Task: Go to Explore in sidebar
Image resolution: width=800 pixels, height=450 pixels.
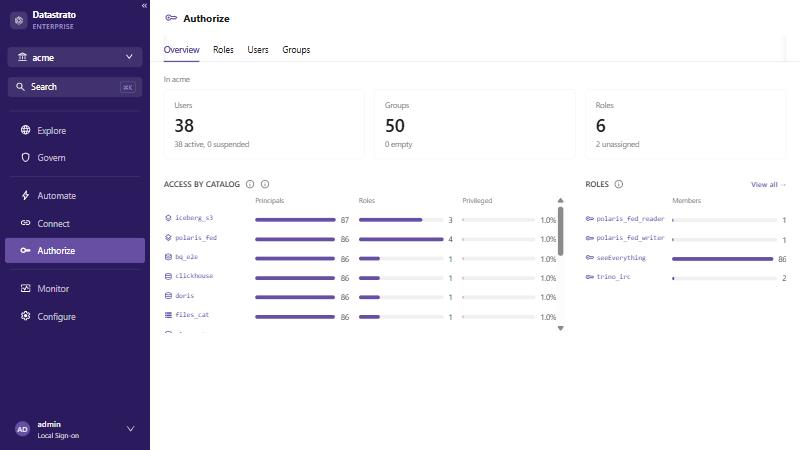Action: [75, 130]
